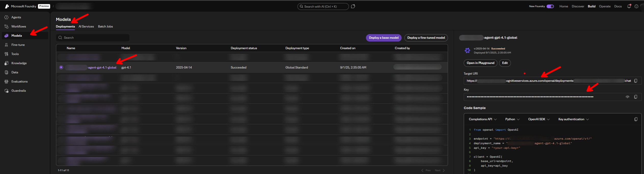Viewport: 644px width, 174px height.
Task: Click Deploy a base model button
Action: [x=383, y=38]
